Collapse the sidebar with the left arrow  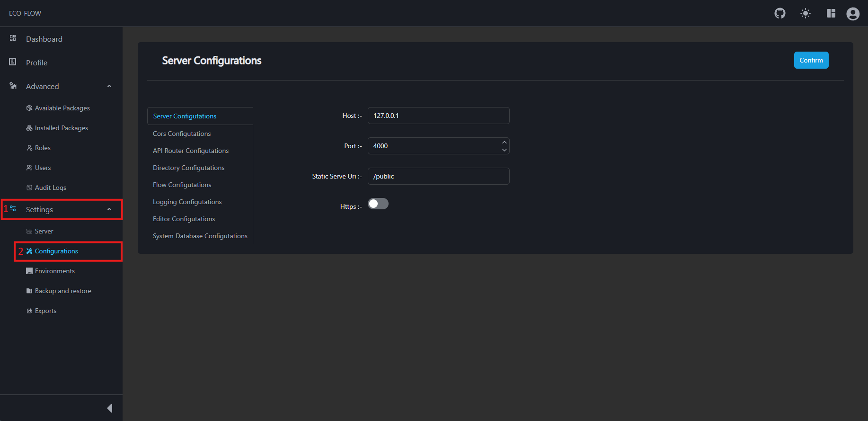click(x=110, y=408)
